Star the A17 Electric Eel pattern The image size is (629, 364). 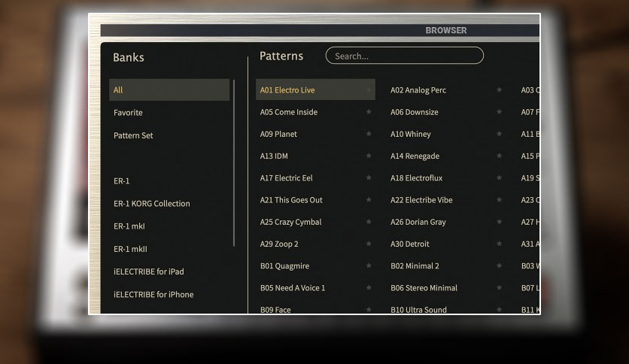(369, 177)
